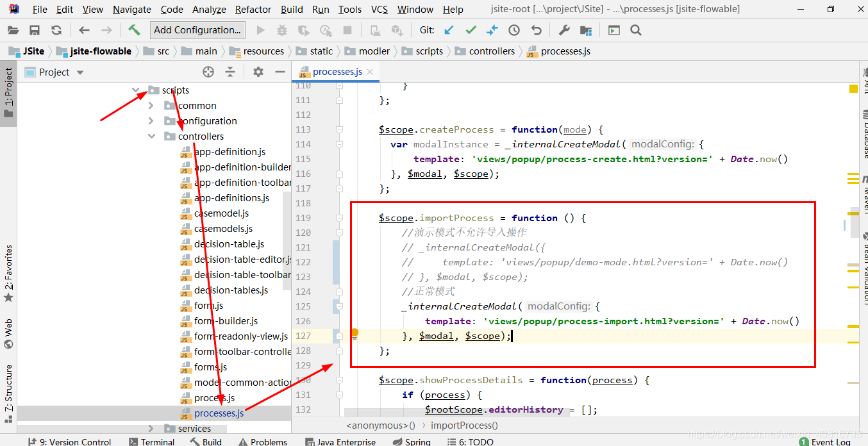Fold importProcess function at line 119
This screenshot has height=446, width=868.
pos(339,218)
